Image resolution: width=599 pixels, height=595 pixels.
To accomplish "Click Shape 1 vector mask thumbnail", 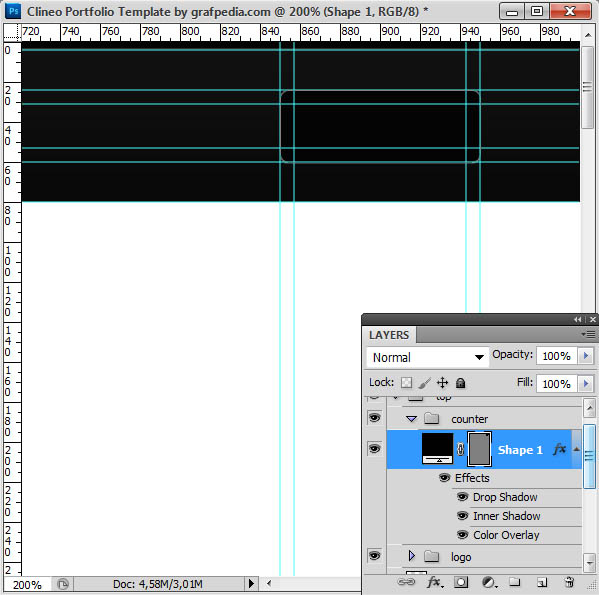I will (x=479, y=449).
